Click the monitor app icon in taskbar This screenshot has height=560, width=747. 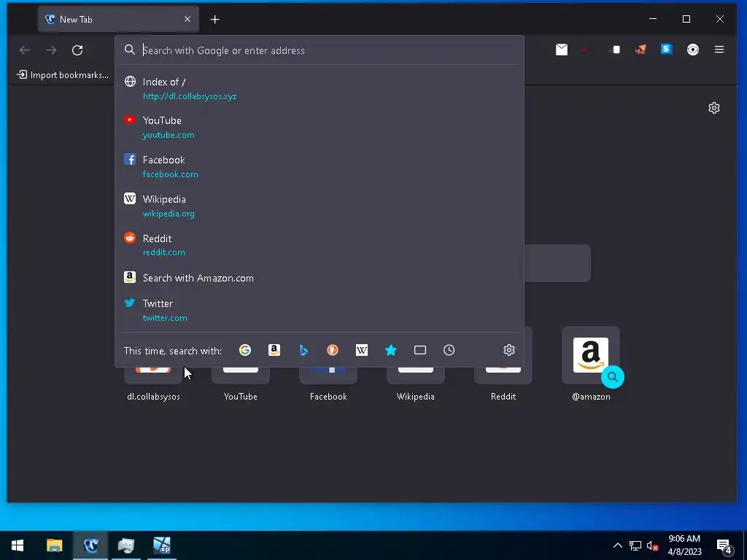click(125, 545)
